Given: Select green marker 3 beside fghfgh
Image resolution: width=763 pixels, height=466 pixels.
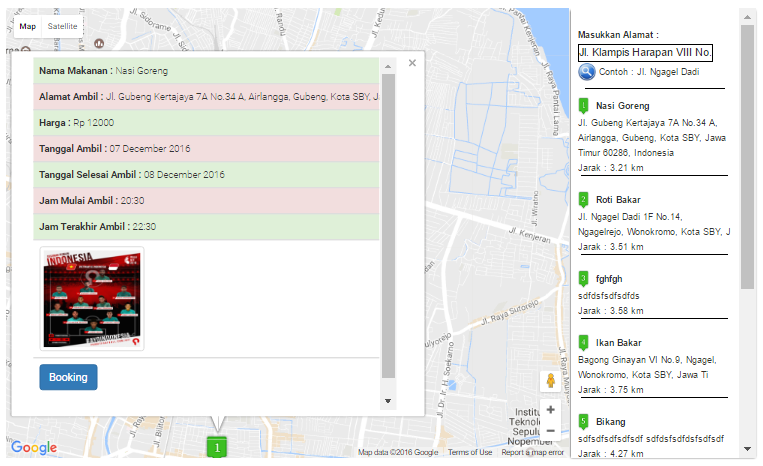Looking at the screenshot, I should (x=583, y=279).
